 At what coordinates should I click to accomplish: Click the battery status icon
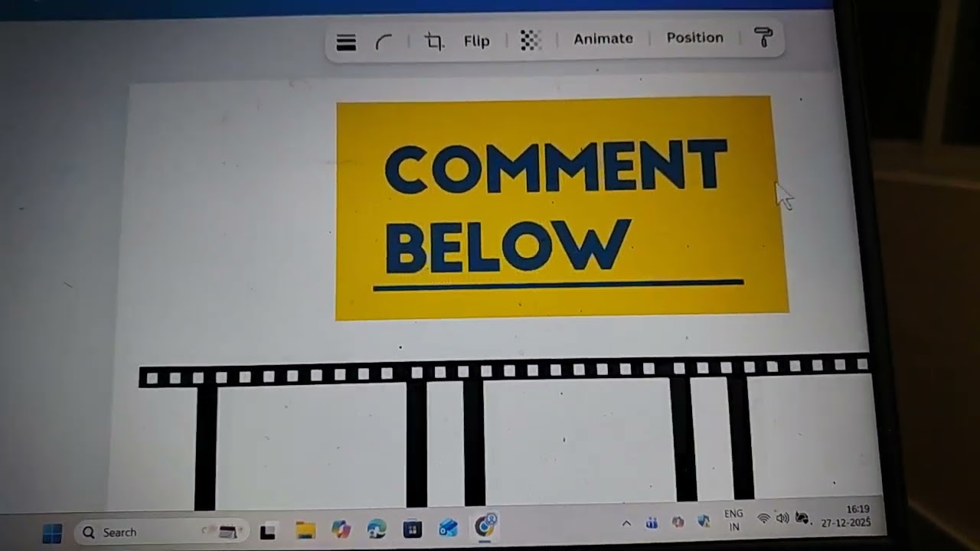tap(802, 518)
